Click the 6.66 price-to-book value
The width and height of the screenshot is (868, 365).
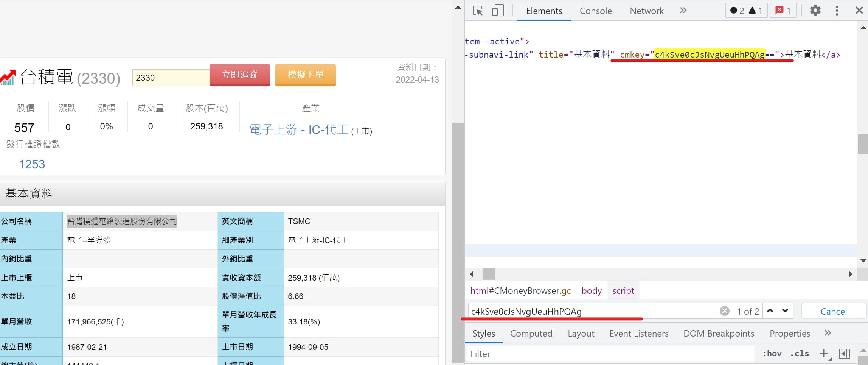coord(295,296)
